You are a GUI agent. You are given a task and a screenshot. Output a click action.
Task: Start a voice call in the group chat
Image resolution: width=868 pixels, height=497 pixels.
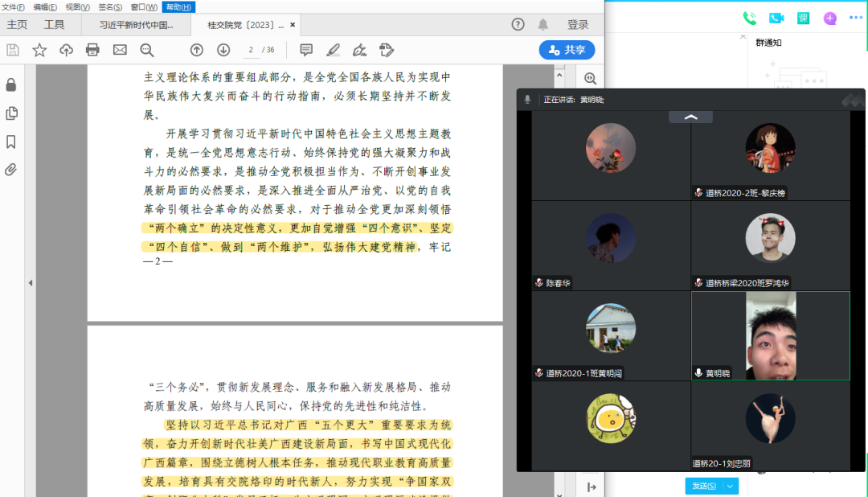[749, 18]
